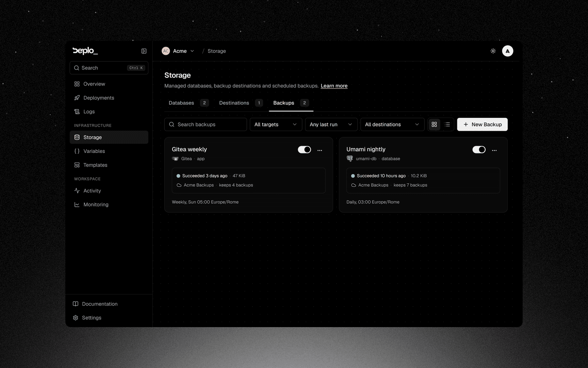Focus the Search backups field
Image resolution: width=588 pixels, height=368 pixels.
pyautogui.click(x=206, y=124)
